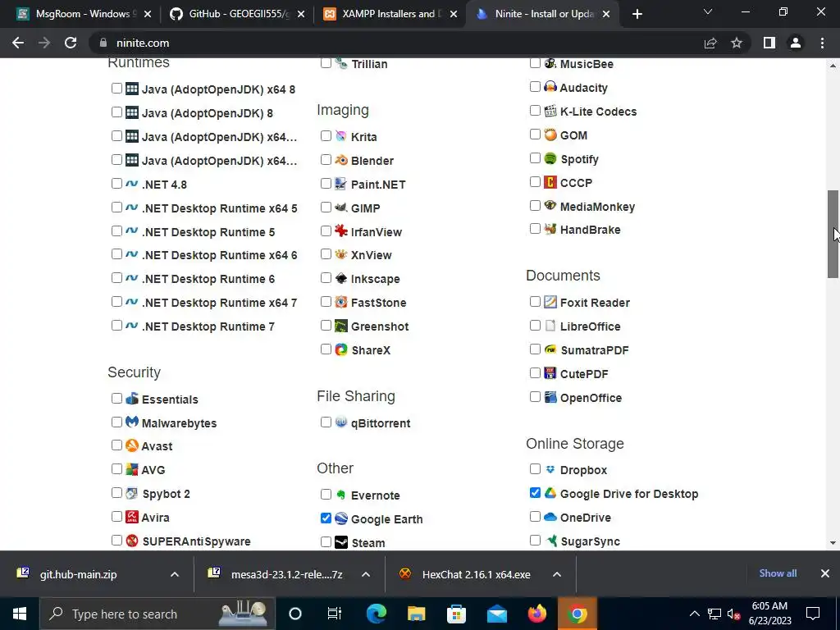Click the Avast orange icon
Screen dimensions: 840x630
132,445
